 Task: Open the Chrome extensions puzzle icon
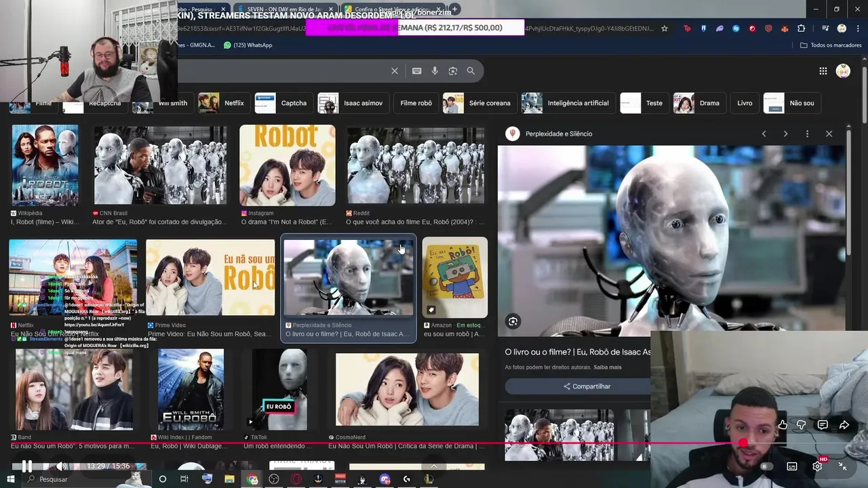coord(802,28)
